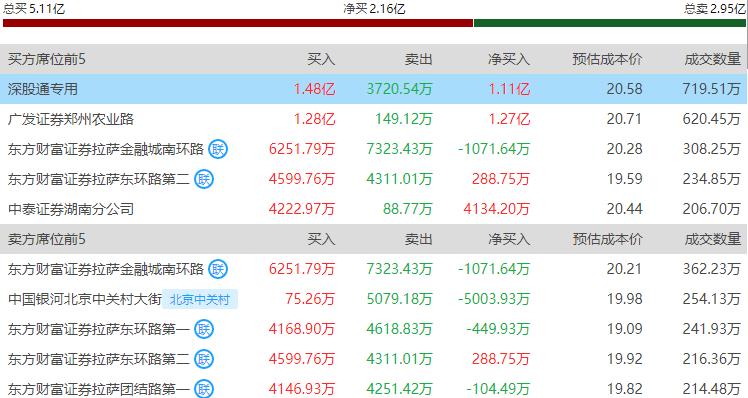
Task: Click 联 icon in seller row 拉萨东环路第二
Action: [204, 359]
